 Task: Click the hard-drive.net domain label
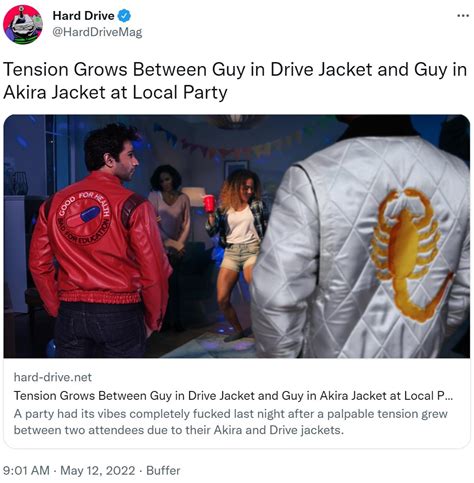point(53,377)
